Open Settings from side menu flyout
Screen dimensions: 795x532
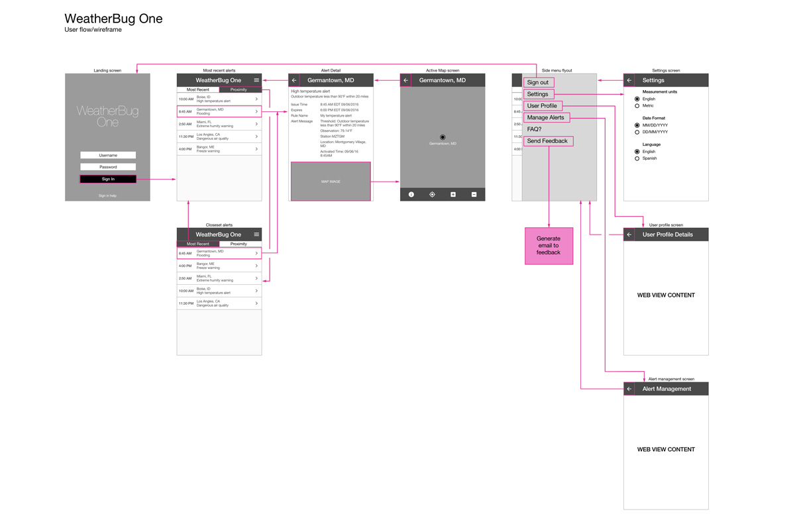539,94
